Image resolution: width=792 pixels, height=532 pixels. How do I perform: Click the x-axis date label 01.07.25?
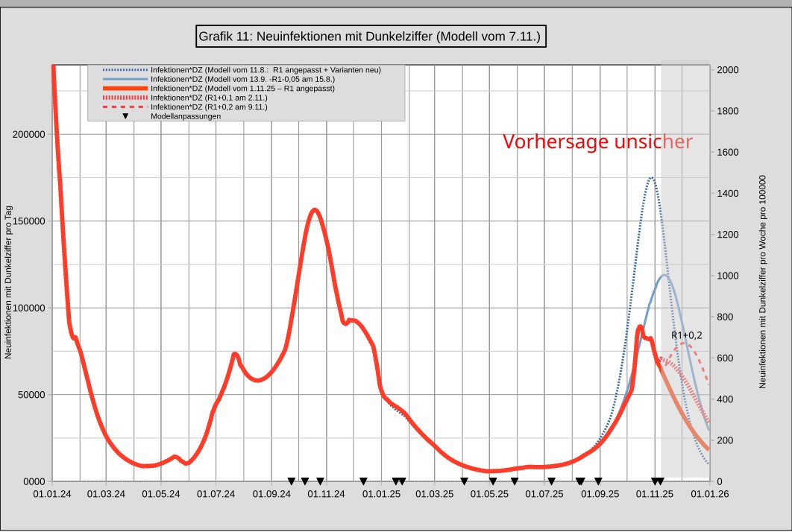pos(544,494)
